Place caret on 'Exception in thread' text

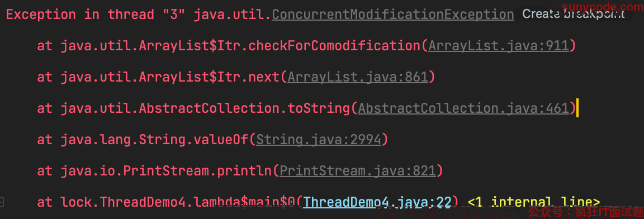point(80,15)
